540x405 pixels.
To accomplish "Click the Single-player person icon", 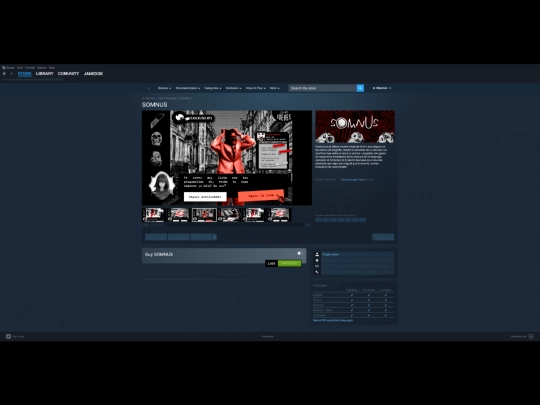I will [x=317, y=254].
